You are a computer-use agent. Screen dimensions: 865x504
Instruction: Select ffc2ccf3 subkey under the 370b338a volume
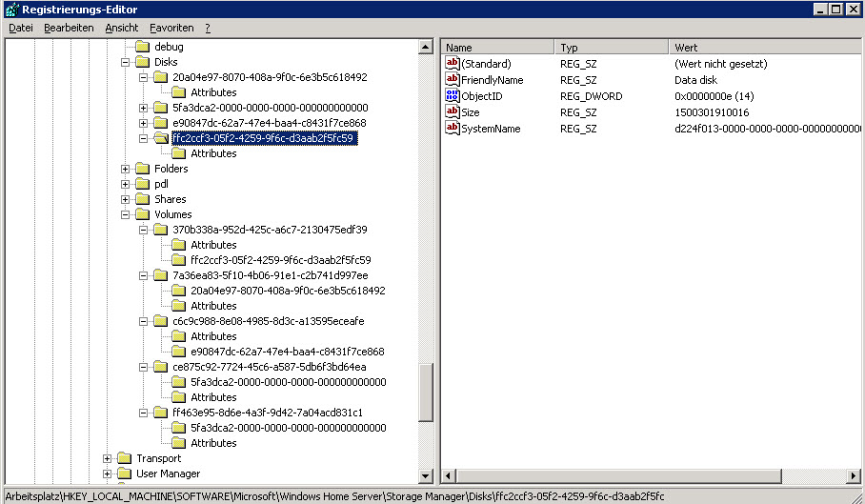pos(281,260)
